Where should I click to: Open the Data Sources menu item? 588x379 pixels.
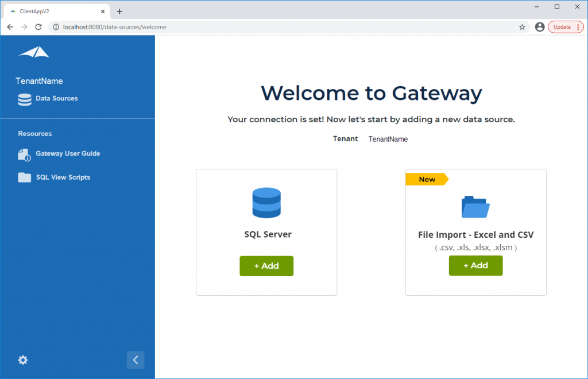[57, 99]
